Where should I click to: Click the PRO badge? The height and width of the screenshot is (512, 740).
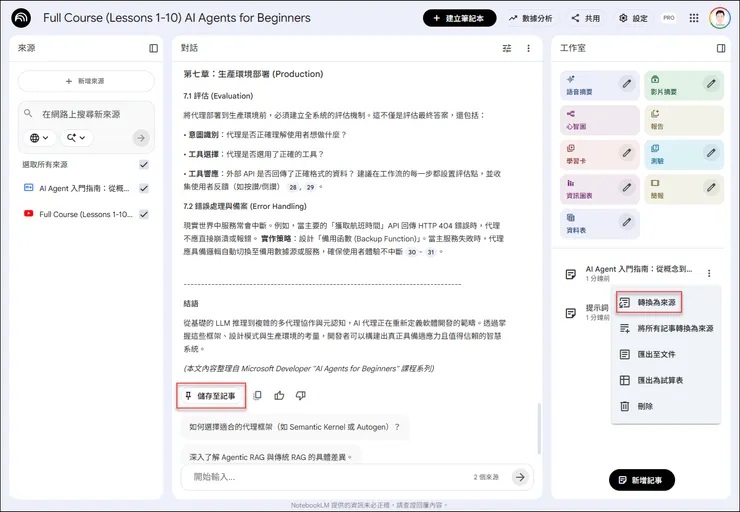click(x=669, y=18)
